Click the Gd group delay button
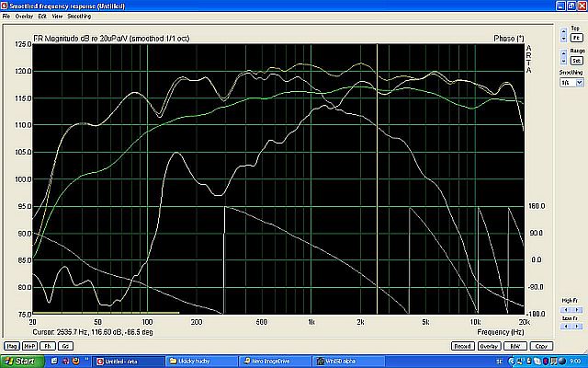The height and width of the screenshot is (368, 588). point(65,346)
